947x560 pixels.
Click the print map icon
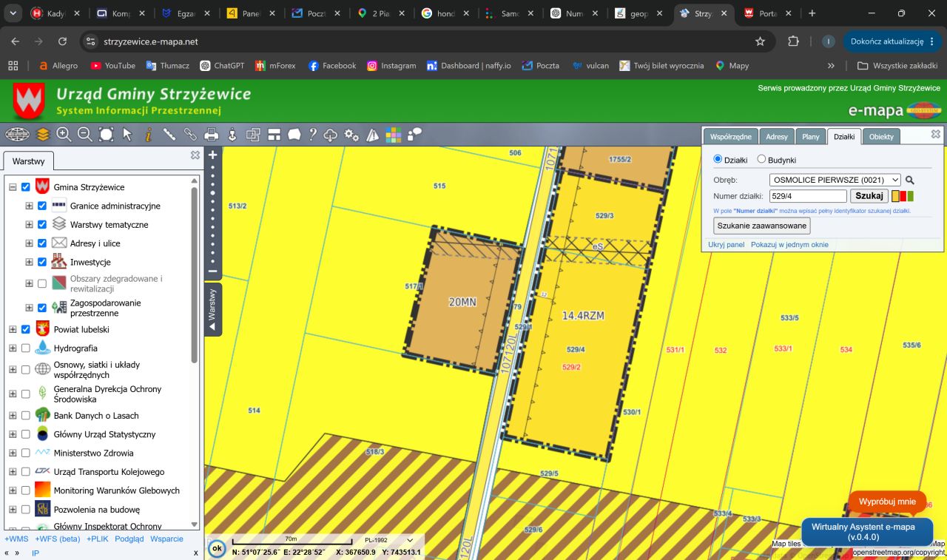point(211,134)
